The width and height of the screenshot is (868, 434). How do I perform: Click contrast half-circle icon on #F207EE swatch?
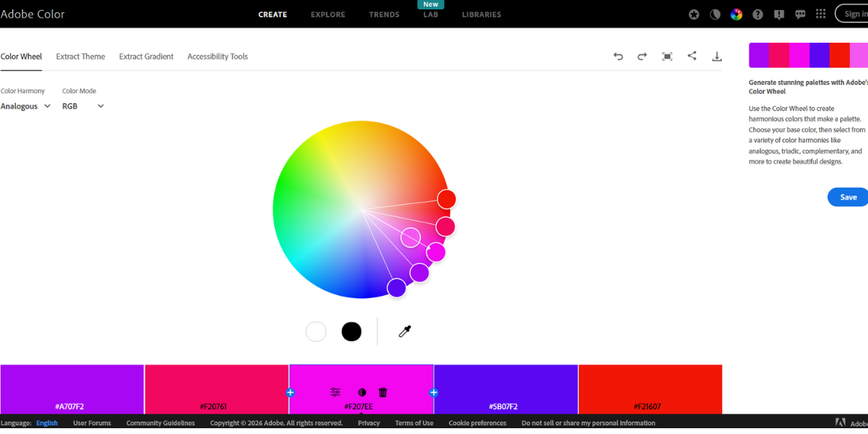tap(362, 392)
